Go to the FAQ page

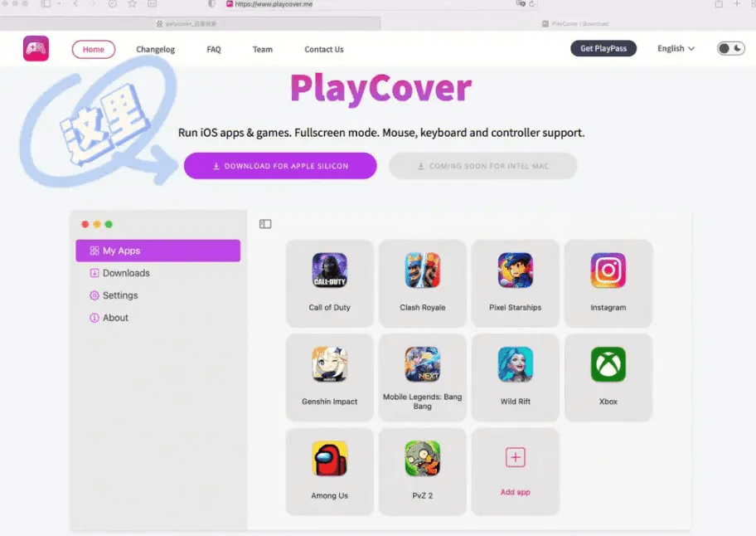pyautogui.click(x=214, y=49)
